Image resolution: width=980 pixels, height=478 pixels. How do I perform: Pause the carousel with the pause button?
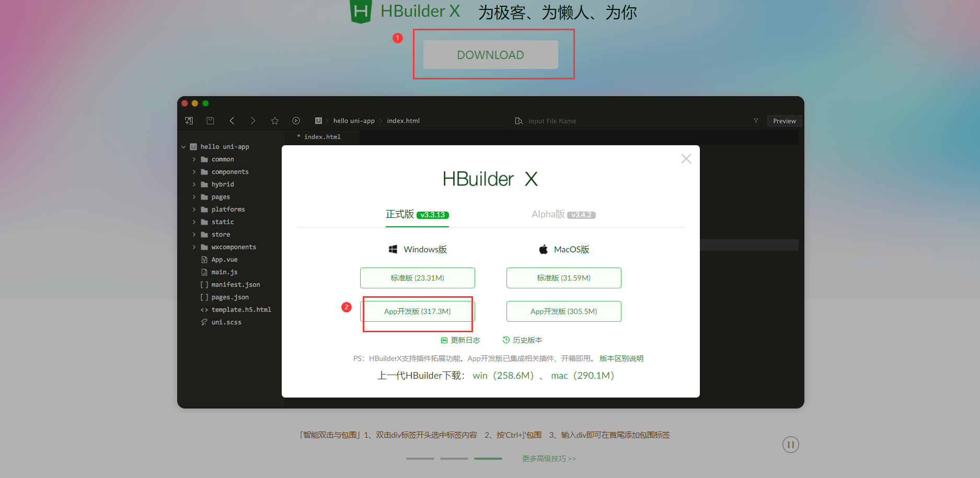(x=790, y=445)
